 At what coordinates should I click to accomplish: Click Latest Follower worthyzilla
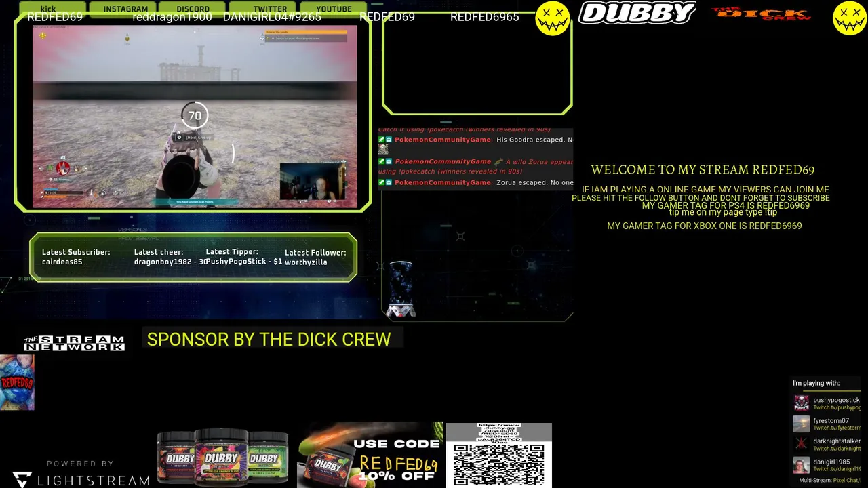[315, 258]
